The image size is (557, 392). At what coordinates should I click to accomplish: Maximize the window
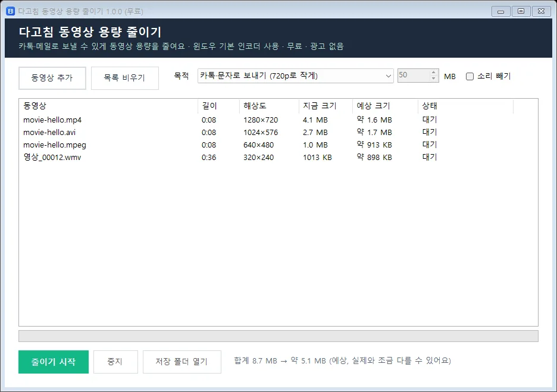[x=521, y=11]
